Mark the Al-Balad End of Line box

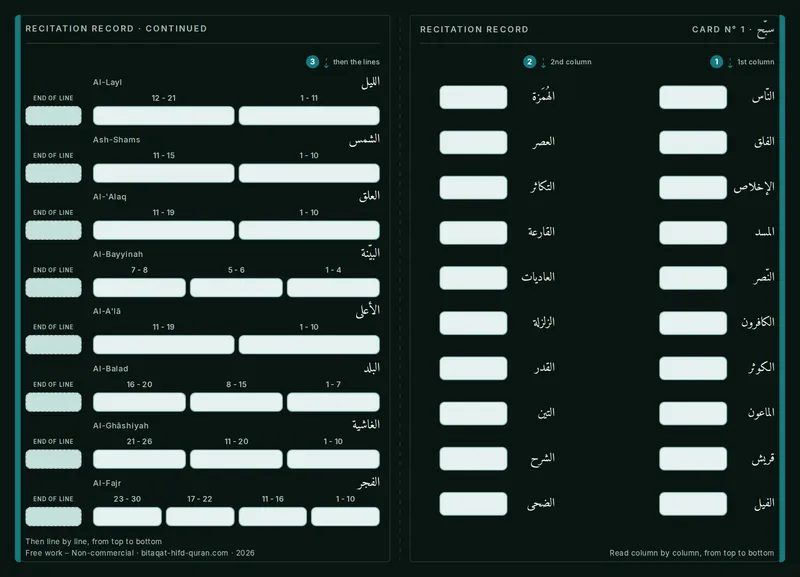(x=54, y=402)
